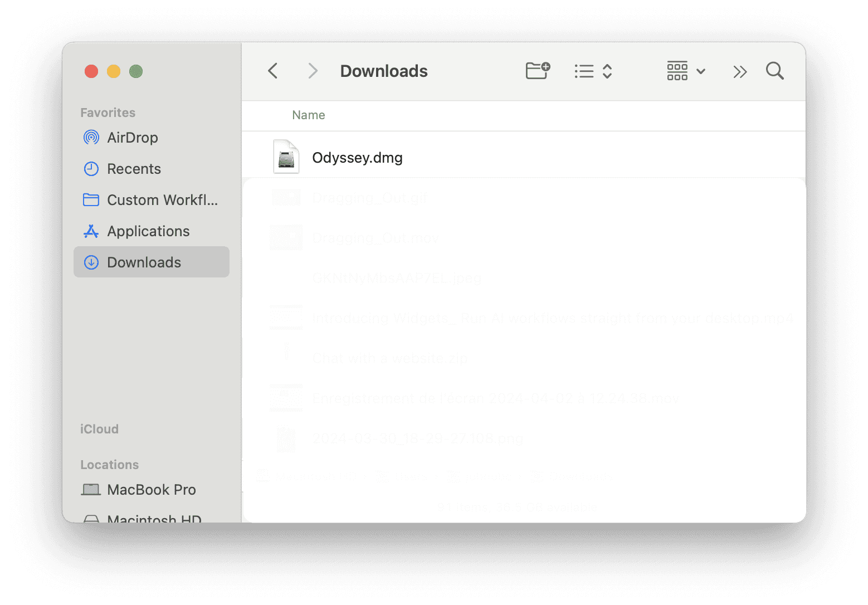Go back with the left chevron button
This screenshot has width=868, height=605.
272,71
